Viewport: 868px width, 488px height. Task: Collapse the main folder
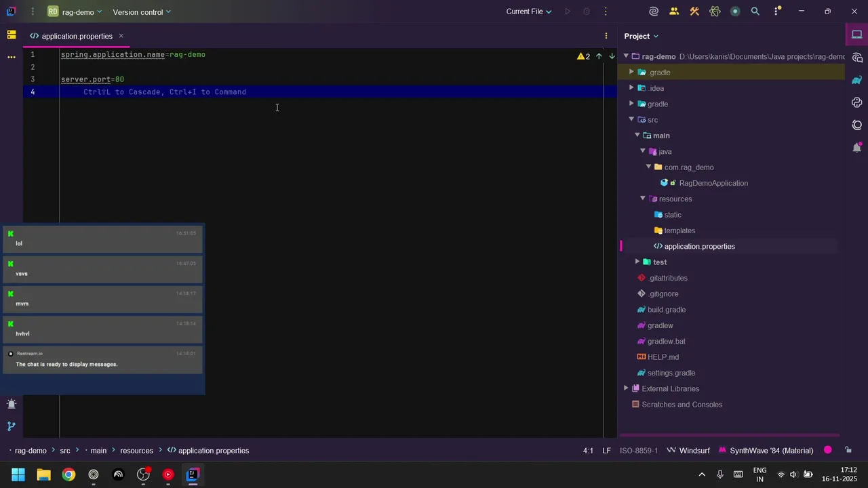click(637, 136)
